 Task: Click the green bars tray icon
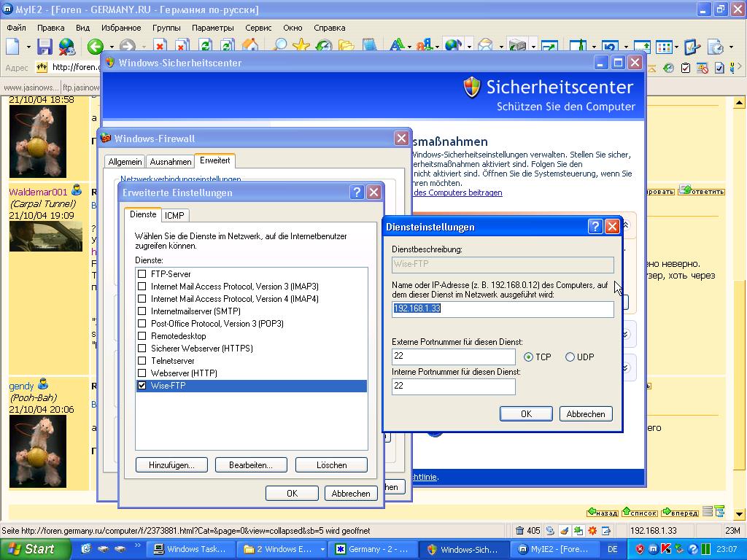pos(706,549)
